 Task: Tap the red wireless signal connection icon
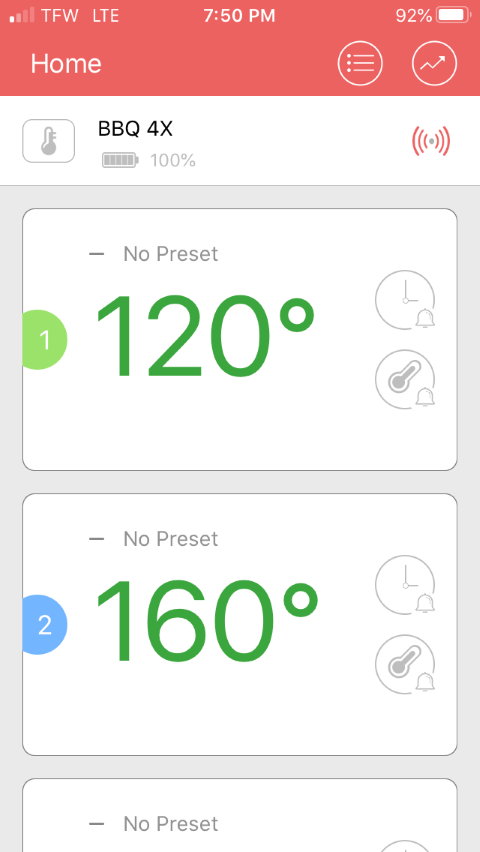(x=431, y=141)
